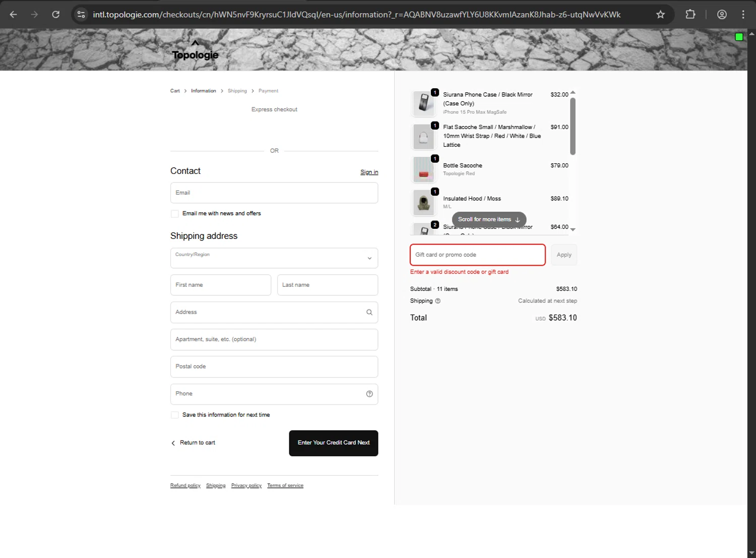Screen dimensions: 756x558
Task: Click the browser address bar URL
Action: [x=356, y=15]
